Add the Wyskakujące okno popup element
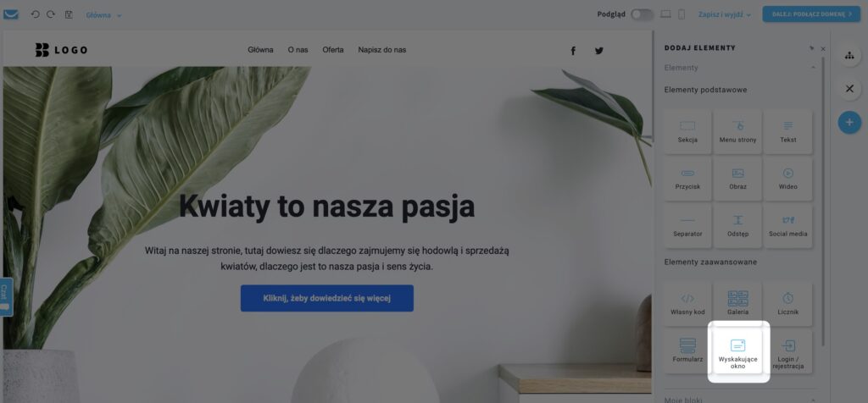The image size is (868, 403). click(x=738, y=351)
